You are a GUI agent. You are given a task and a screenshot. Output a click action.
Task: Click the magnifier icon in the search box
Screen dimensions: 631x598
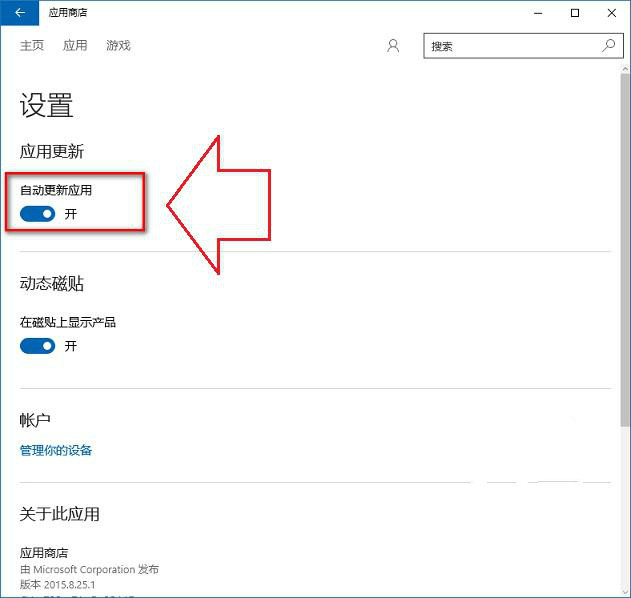point(608,46)
